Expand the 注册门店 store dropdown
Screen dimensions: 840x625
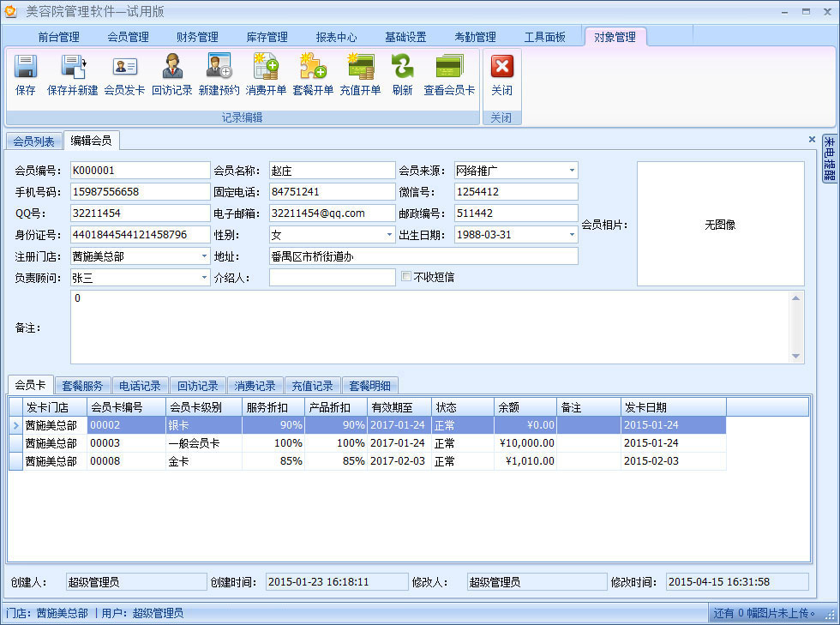point(204,256)
